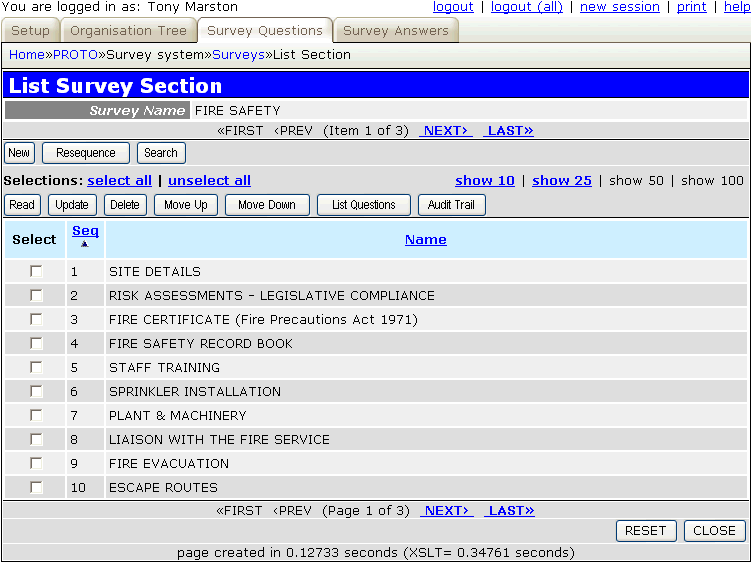752x563 pixels.
Task: Open the Audit Trail button
Action: (451, 205)
